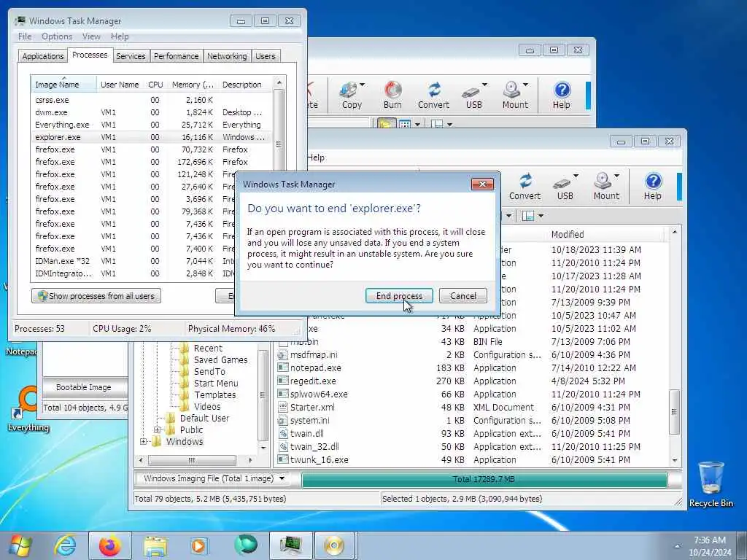Switch to the Applications tab
This screenshot has width=747, height=560.
43,56
